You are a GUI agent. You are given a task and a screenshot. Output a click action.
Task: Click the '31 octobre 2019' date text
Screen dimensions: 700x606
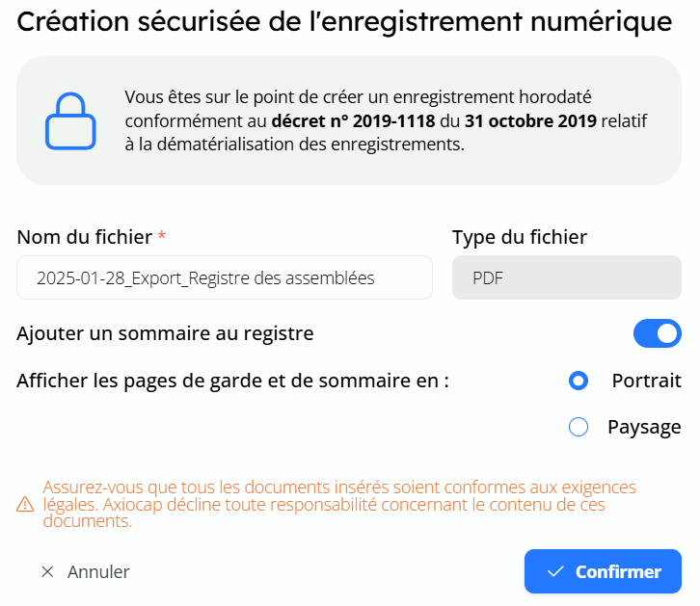coord(530,121)
